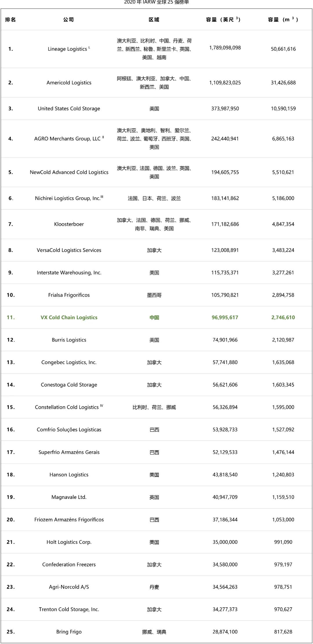The image size is (313, 644).
Task: Select the value 1,159,510
Action: click(x=283, y=497)
